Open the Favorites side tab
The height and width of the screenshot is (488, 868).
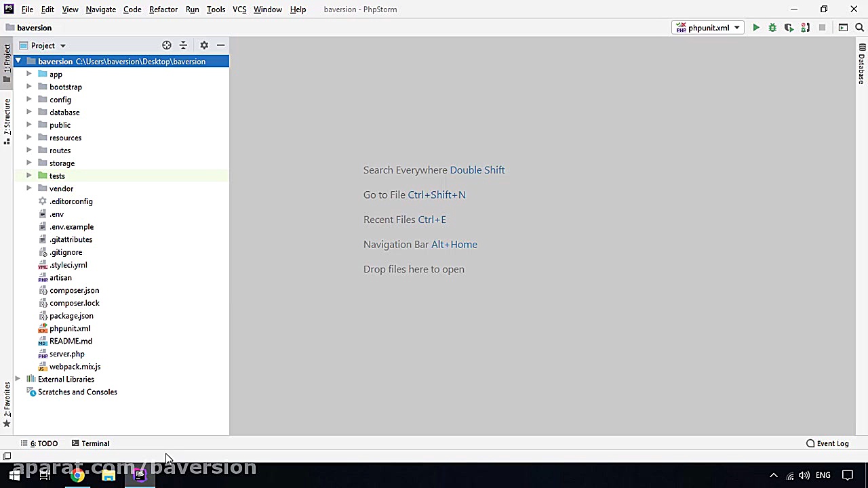[x=7, y=405]
